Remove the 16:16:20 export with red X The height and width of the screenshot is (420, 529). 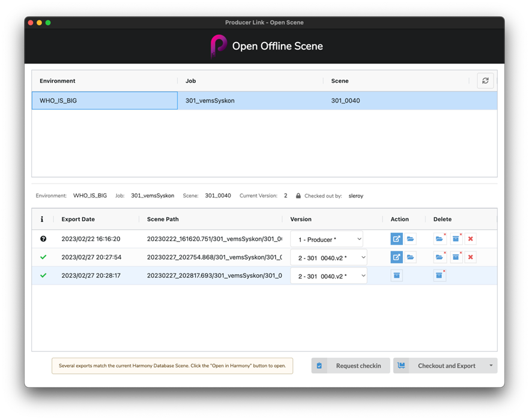pos(470,239)
